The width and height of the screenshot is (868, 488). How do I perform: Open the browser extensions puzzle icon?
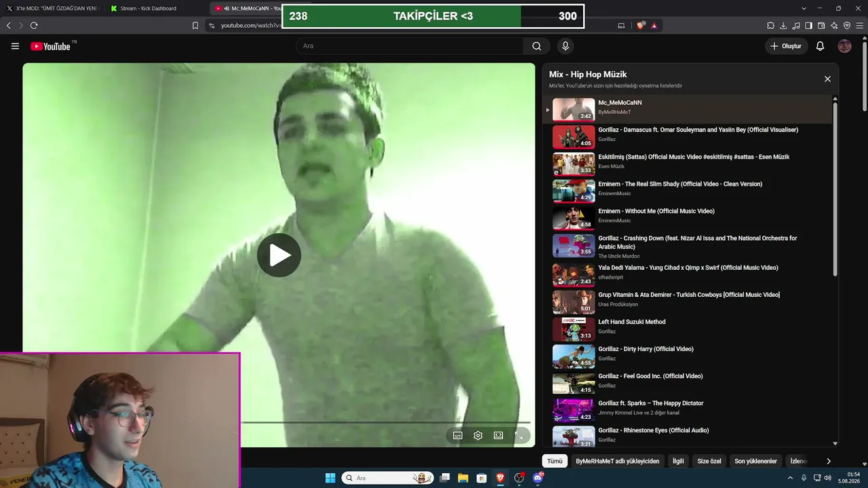(770, 26)
